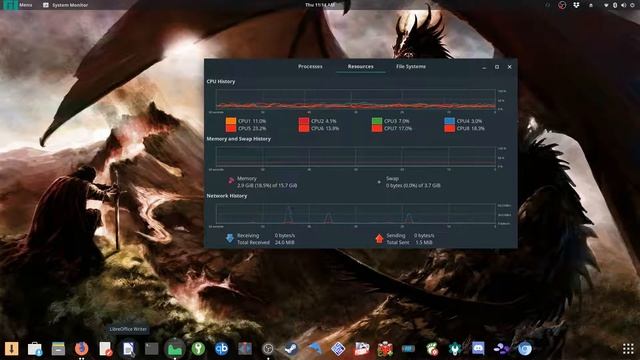Change the CPU5 color swatch
Image resolution: width=640 pixels, height=360 pixels.
coord(231,128)
